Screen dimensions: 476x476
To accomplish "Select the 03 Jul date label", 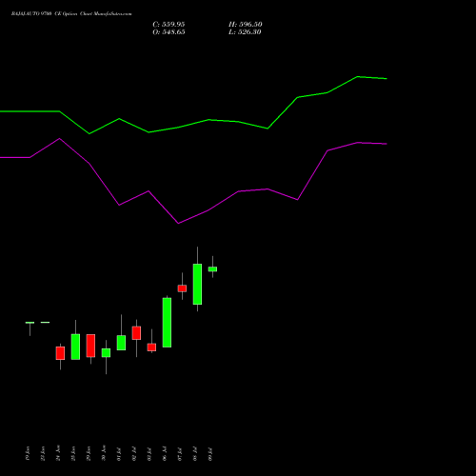I will pos(149,454).
